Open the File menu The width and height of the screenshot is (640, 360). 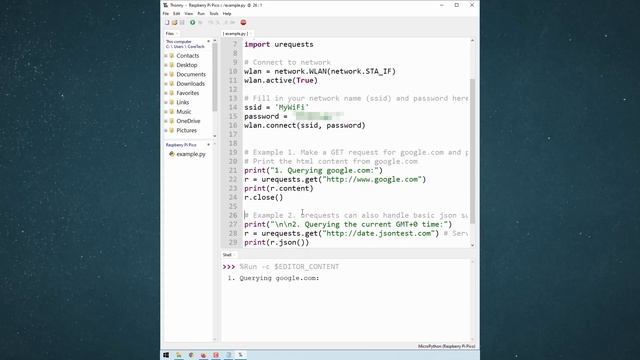166,13
